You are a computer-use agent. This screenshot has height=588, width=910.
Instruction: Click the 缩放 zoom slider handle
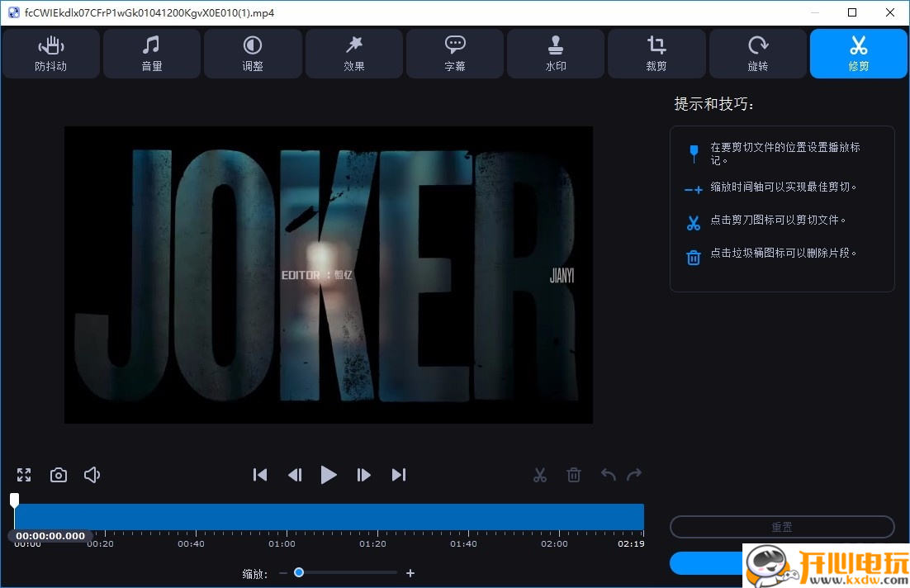point(299,572)
